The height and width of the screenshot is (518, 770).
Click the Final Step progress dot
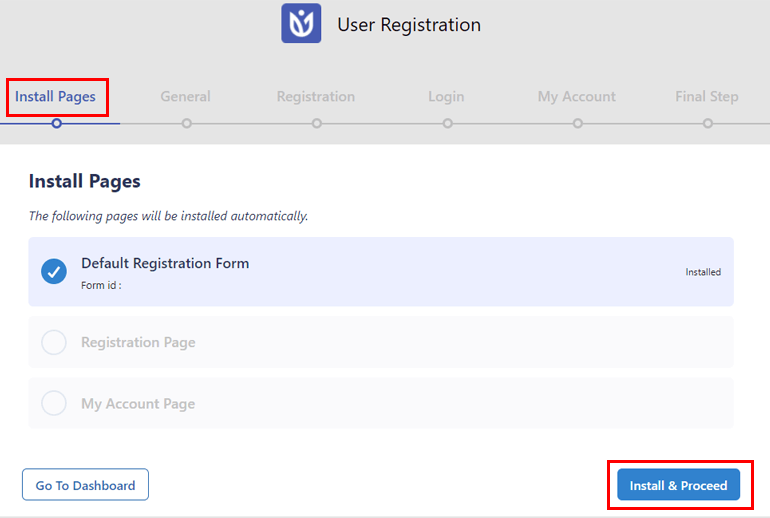tap(708, 123)
